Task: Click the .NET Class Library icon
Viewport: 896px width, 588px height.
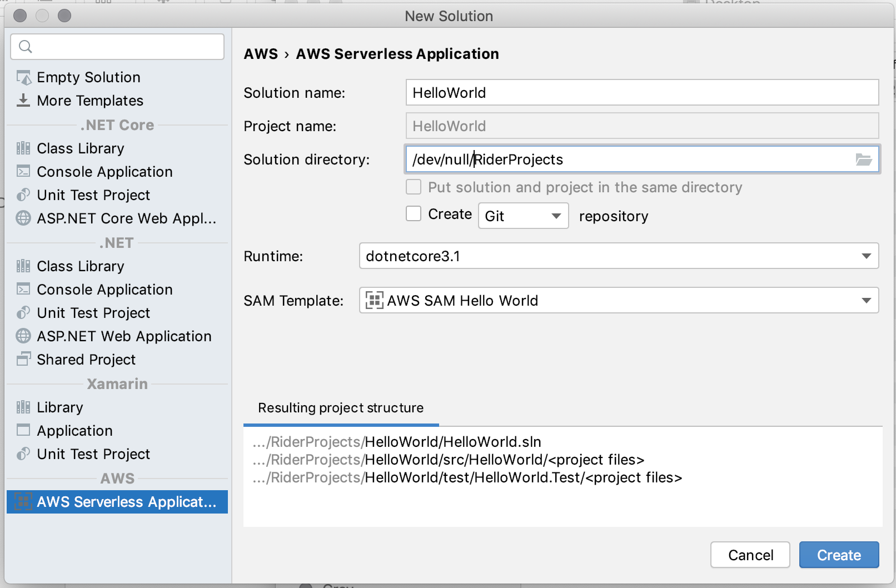Action: click(23, 266)
